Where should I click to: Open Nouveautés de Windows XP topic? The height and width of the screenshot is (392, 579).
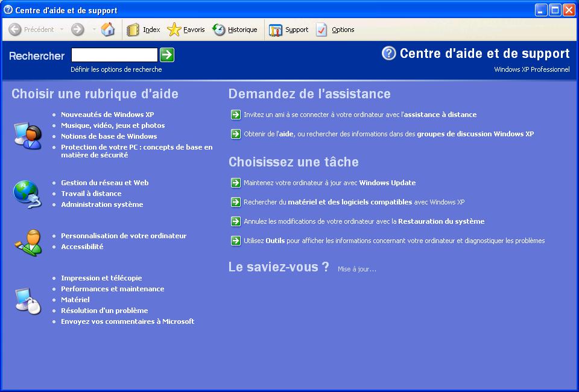(107, 115)
